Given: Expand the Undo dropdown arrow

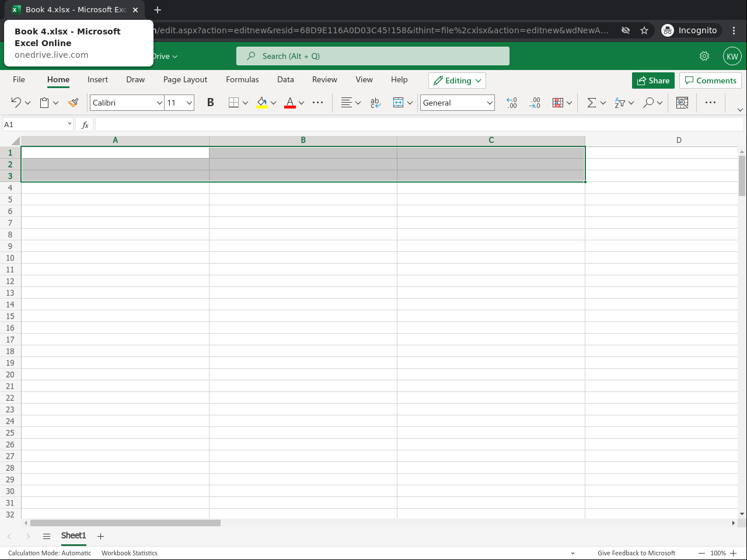Looking at the screenshot, I should (27, 103).
